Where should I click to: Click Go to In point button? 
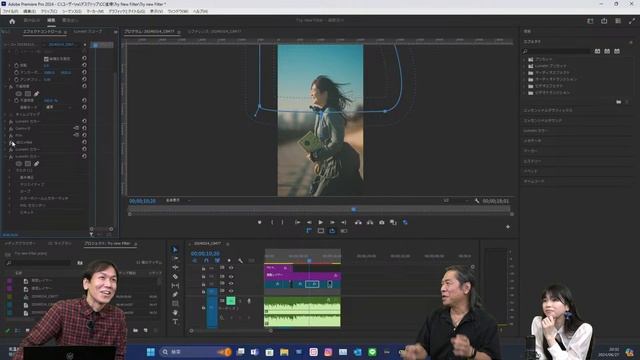click(x=298, y=222)
